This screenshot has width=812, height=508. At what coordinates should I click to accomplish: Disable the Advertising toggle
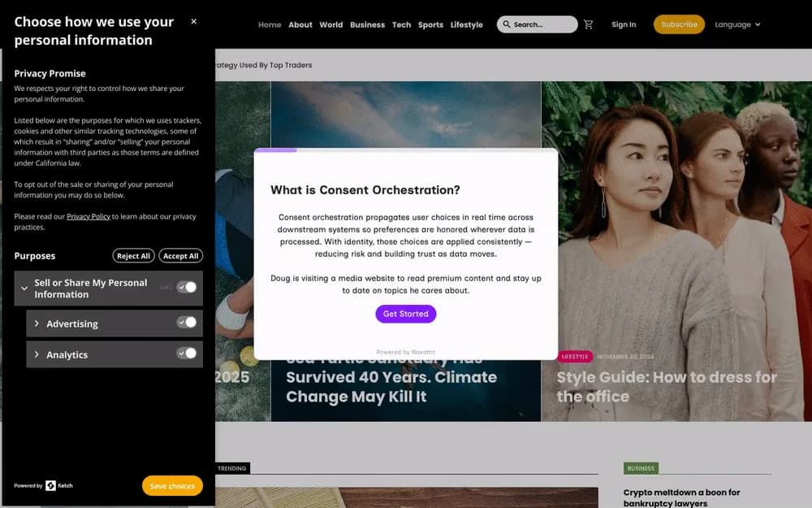tap(187, 323)
